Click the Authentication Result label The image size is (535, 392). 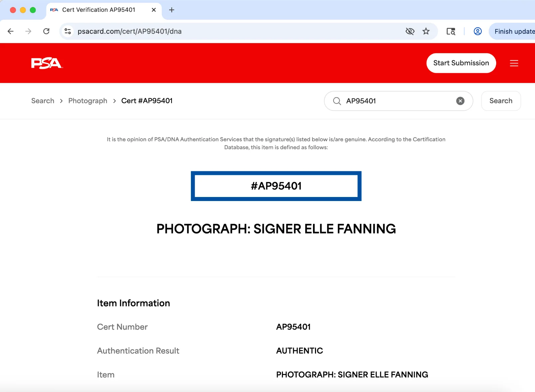click(138, 351)
